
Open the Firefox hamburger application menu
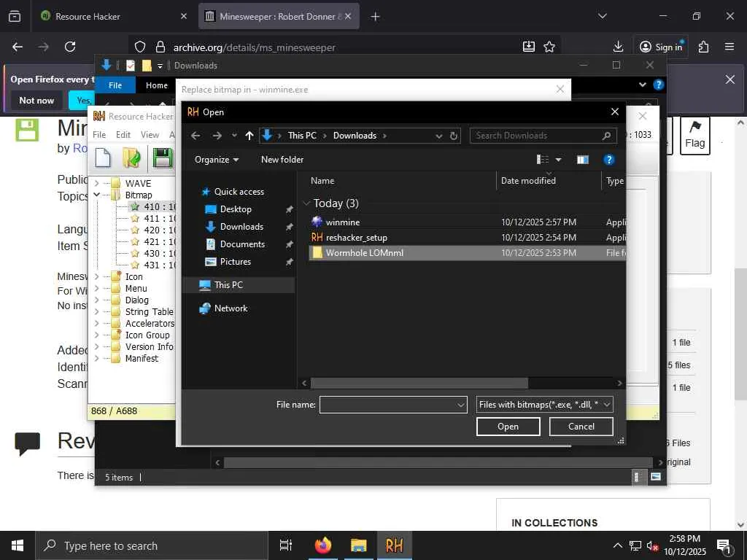tap(729, 47)
